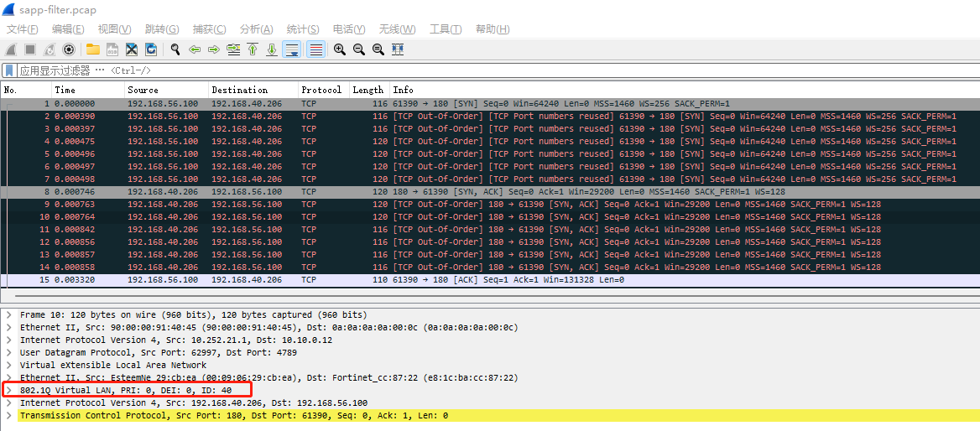Go back to previous packet arrow
This screenshot has height=431, width=980.
click(195, 49)
